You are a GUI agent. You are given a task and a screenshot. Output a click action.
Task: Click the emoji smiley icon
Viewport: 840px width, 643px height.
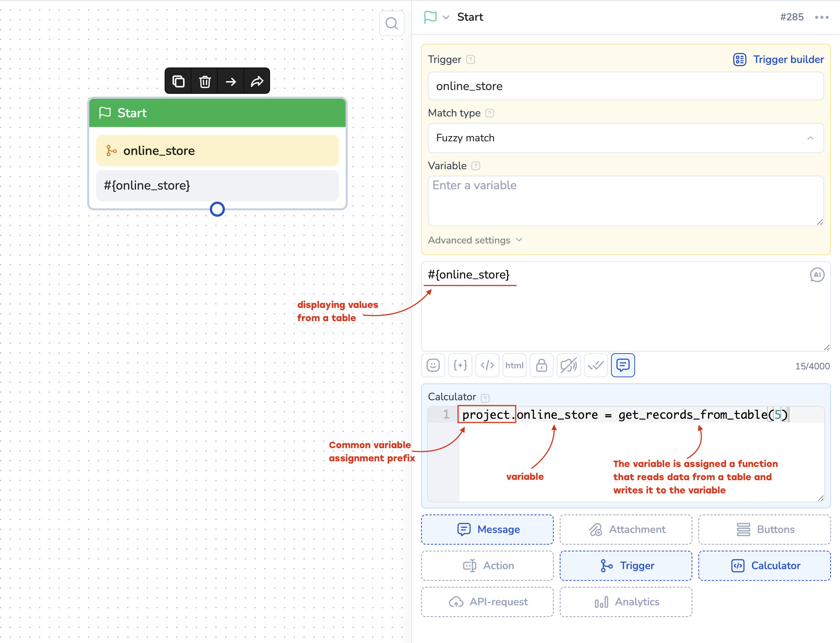(x=433, y=365)
